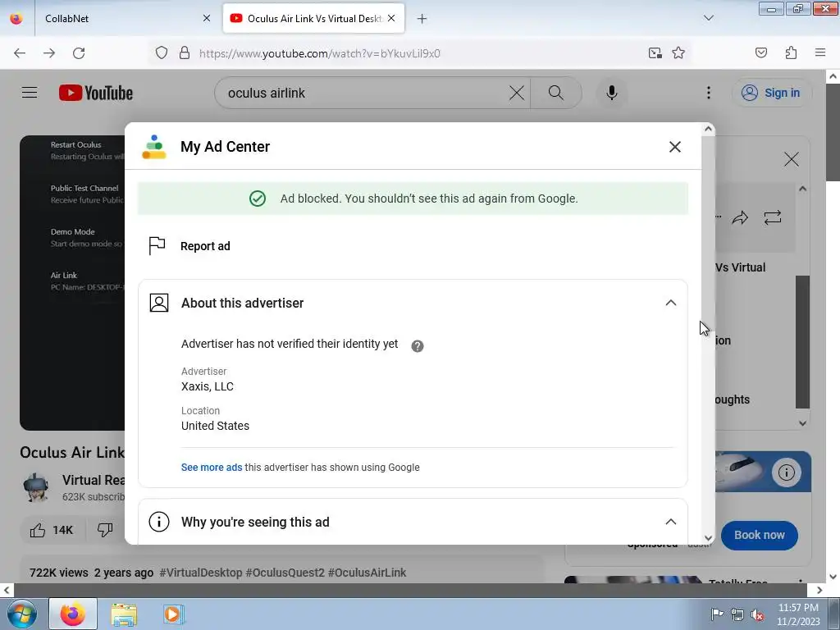
Task: Go forward using the browser forward arrow
Action: click(x=49, y=53)
